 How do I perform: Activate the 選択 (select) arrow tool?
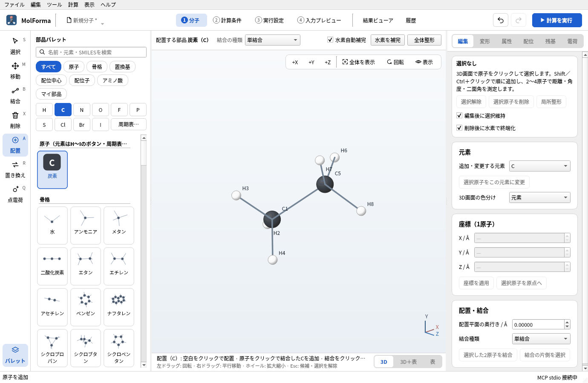pyautogui.click(x=15, y=46)
